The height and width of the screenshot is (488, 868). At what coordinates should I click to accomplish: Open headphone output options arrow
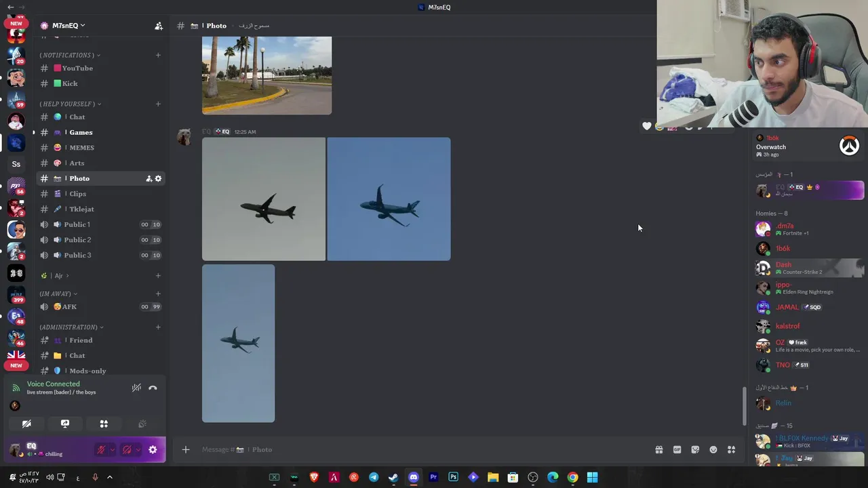138,449
